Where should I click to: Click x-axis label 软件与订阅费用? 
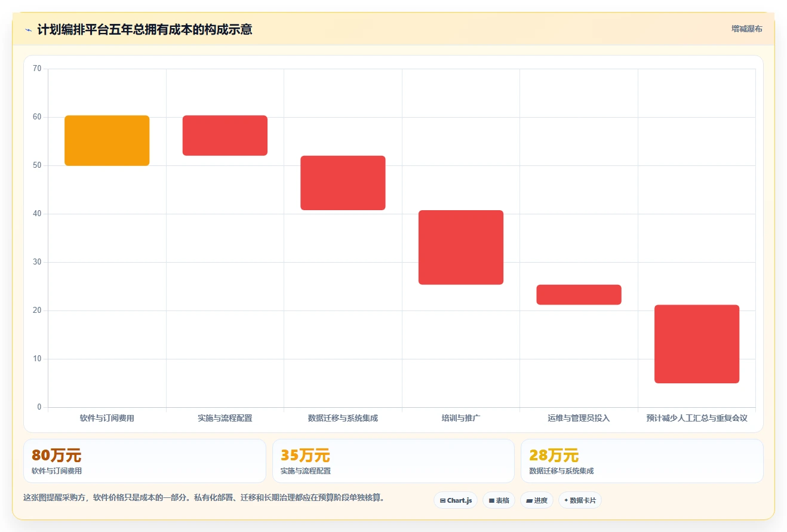tap(107, 418)
